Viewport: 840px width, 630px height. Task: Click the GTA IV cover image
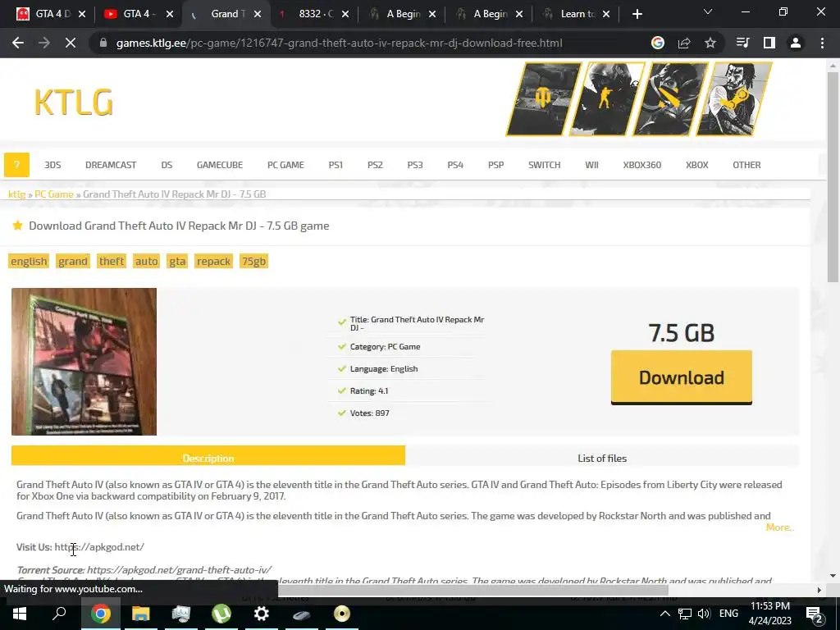84,362
